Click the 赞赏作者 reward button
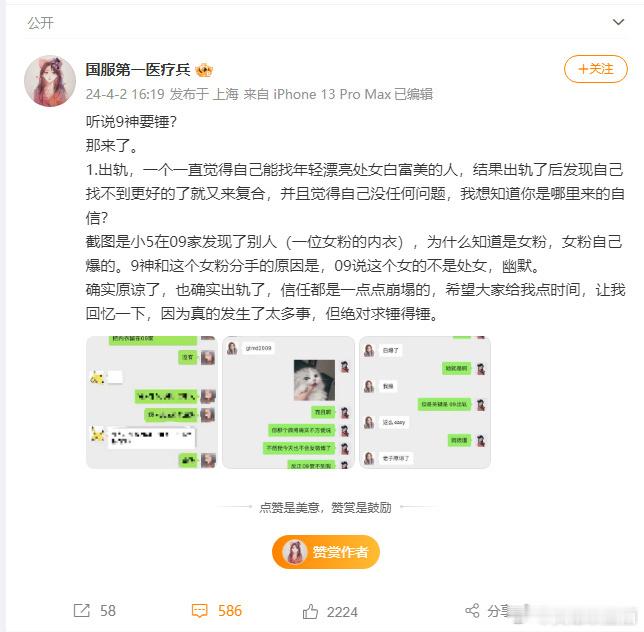 coord(326,552)
